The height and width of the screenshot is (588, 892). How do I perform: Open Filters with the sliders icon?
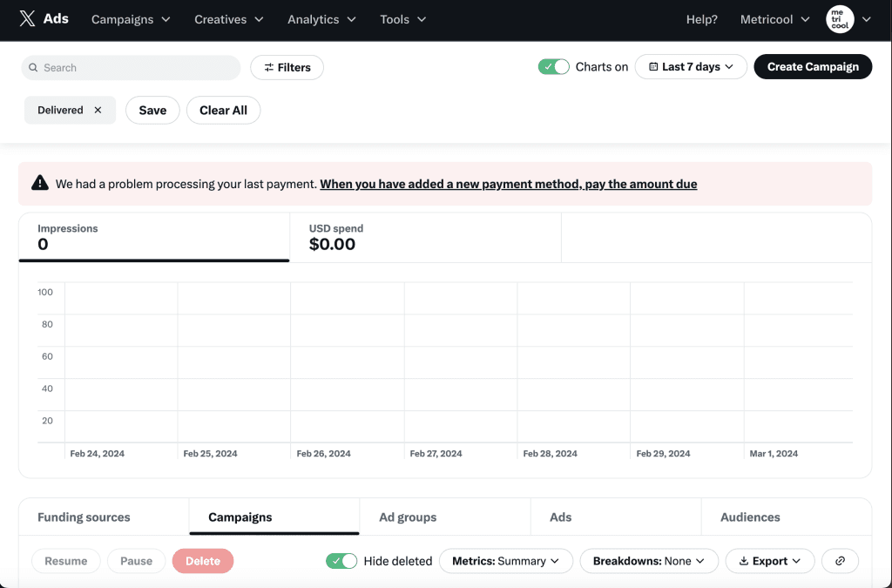click(x=287, y=67)
